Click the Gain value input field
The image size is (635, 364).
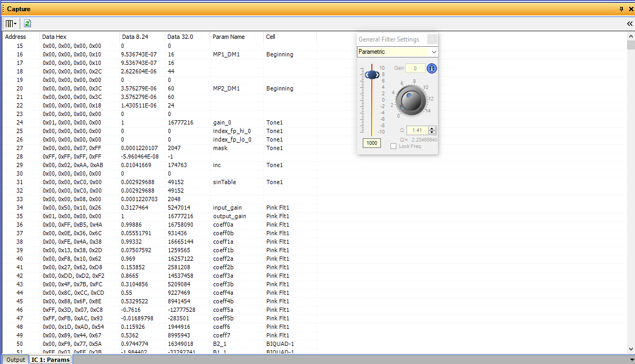pos(415,68)
